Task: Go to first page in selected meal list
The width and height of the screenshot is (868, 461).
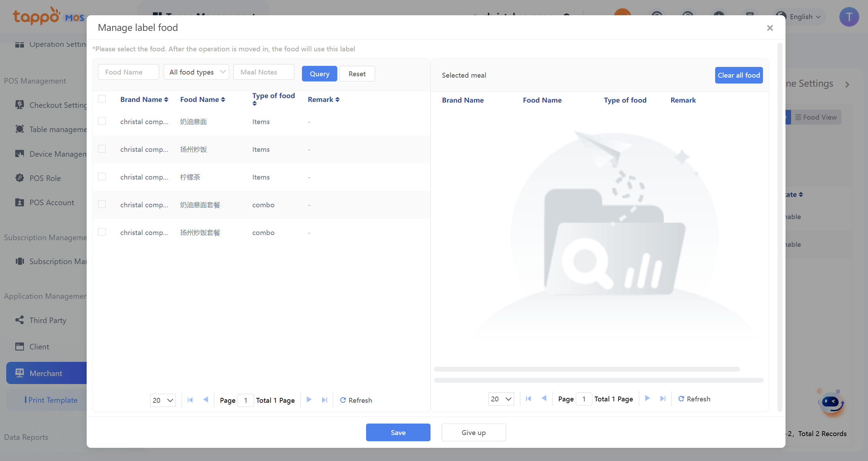Action: pos(528,399)
